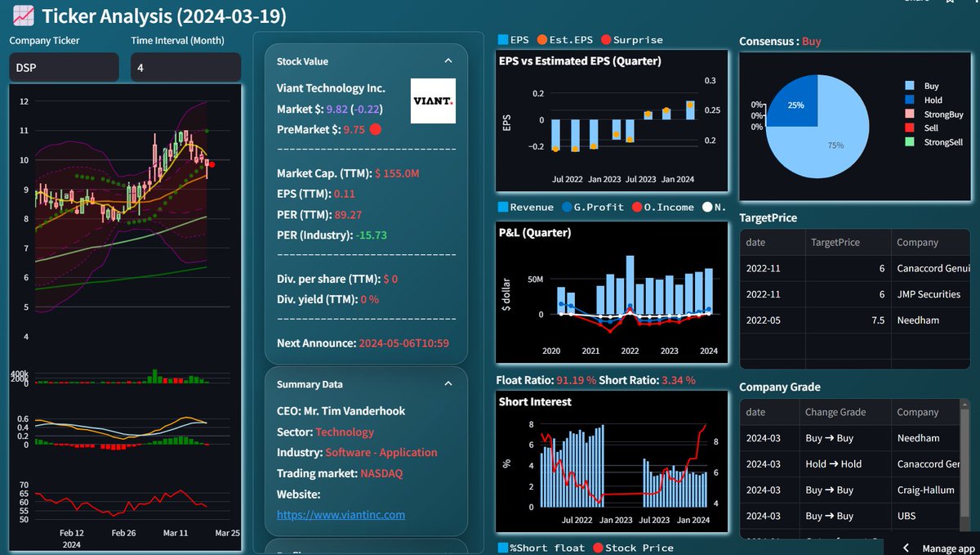
Task: Click Company header in TargetPrice table
Action: tap(930, 242)
